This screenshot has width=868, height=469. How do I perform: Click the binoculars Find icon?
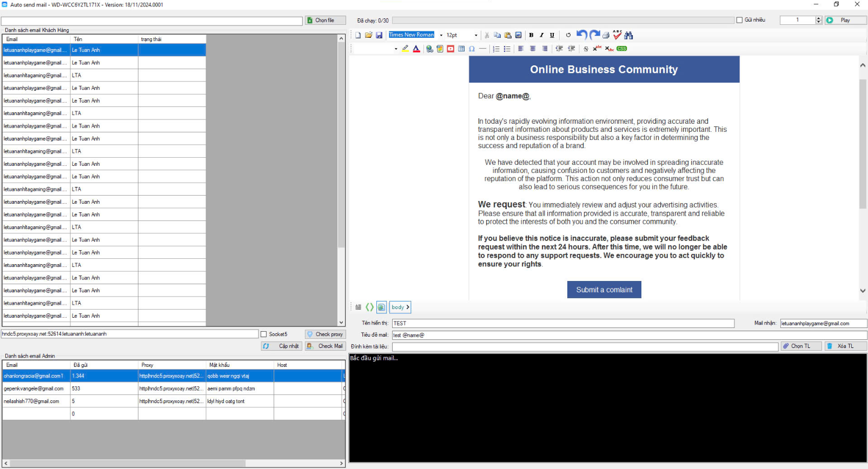tap(628, 35)
